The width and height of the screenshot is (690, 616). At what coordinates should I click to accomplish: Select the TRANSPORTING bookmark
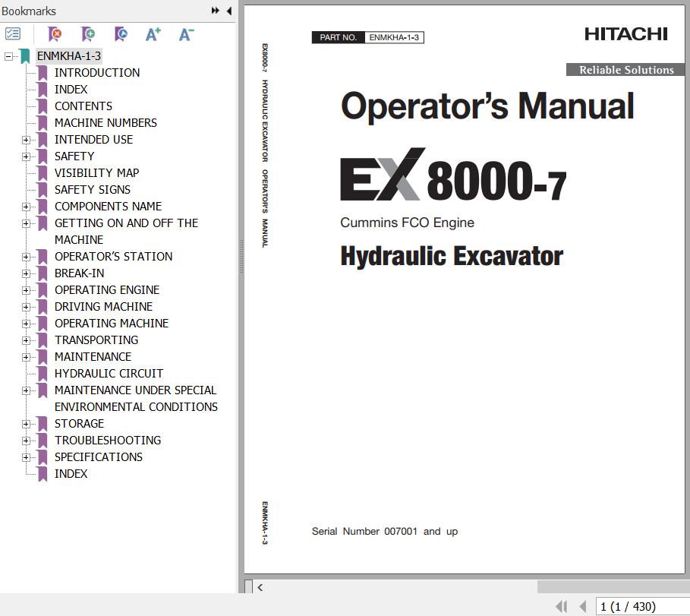96,340
